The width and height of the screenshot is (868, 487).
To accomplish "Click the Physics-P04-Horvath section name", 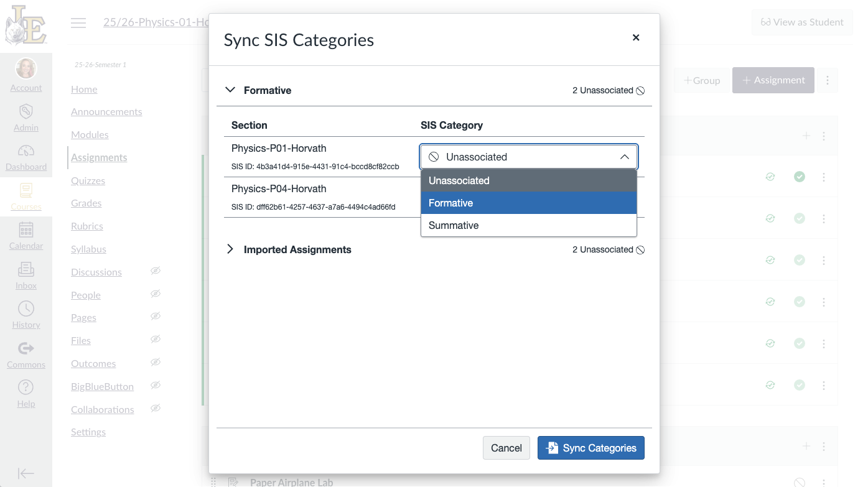I will coord(279,188).
